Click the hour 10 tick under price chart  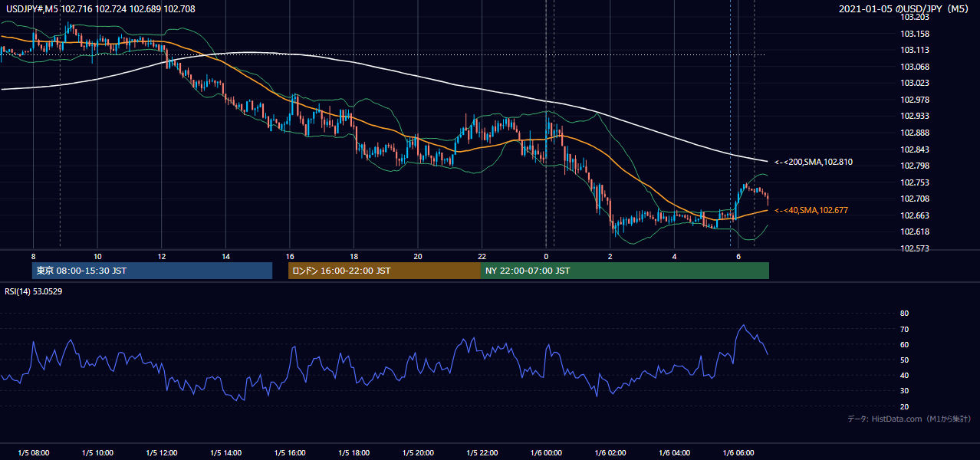point(97,256)
